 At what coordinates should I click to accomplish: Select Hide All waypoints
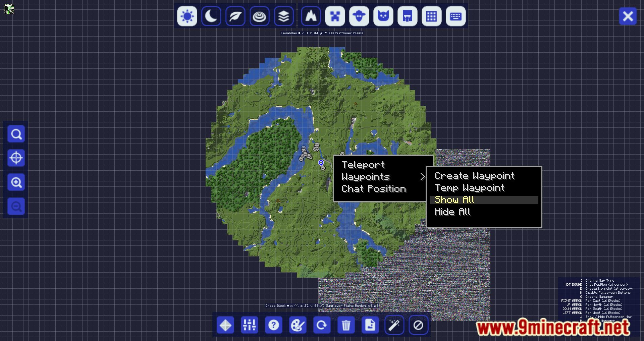(x=452, y=212)
